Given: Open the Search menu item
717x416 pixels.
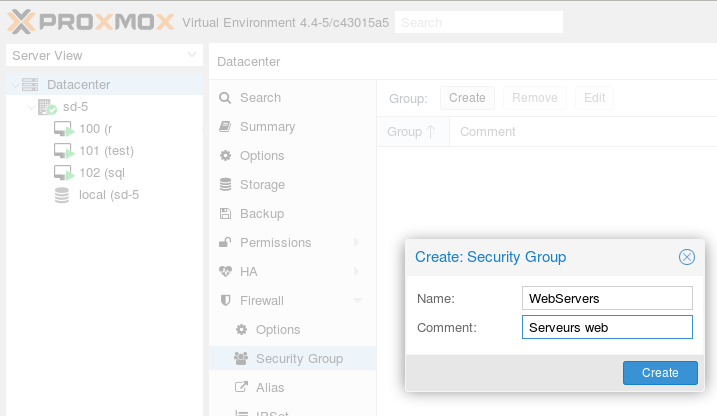Looking at the screenshot, I should (293, 98).
